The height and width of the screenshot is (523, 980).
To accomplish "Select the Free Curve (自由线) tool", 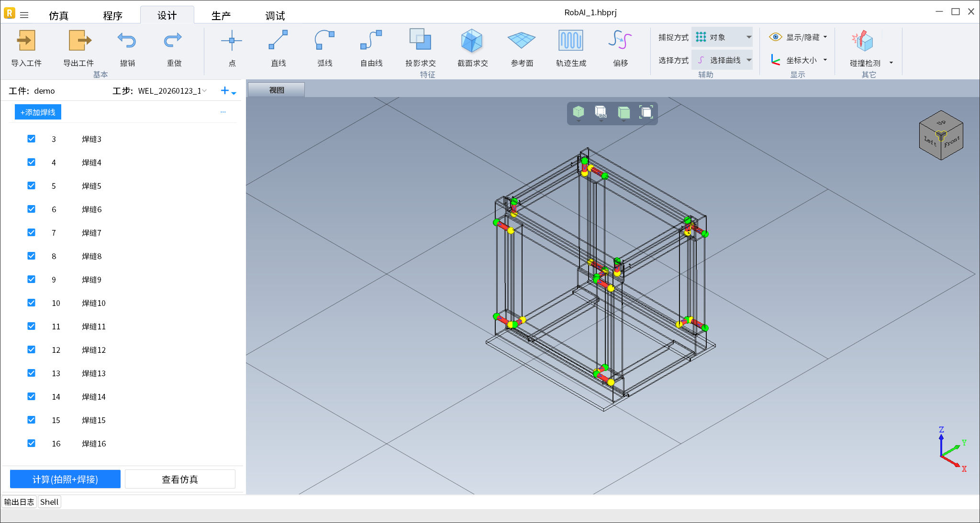I will tap(371, 41).
